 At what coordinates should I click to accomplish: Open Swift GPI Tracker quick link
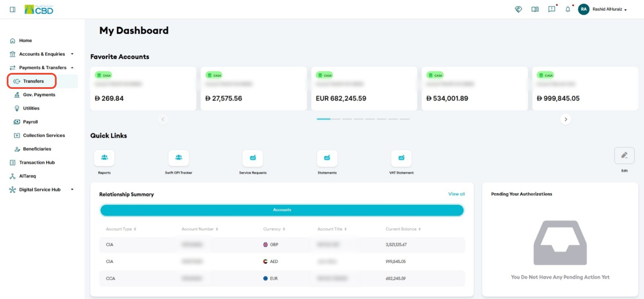click(x=179, y=158)
